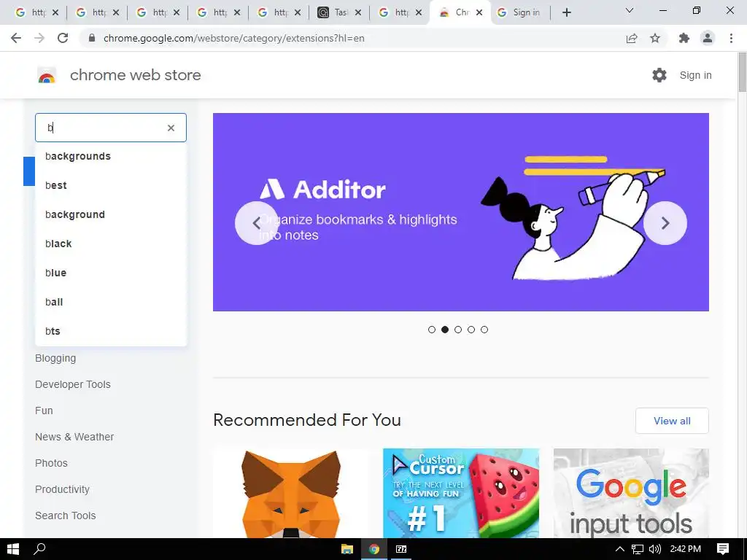Open Windows taskbar search
747x560 pixels.
click(x=39, y=549)
